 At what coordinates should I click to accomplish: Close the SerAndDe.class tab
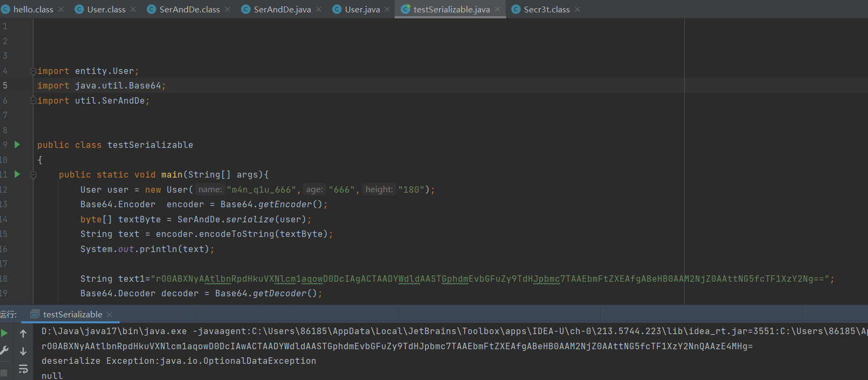(228, 9)
